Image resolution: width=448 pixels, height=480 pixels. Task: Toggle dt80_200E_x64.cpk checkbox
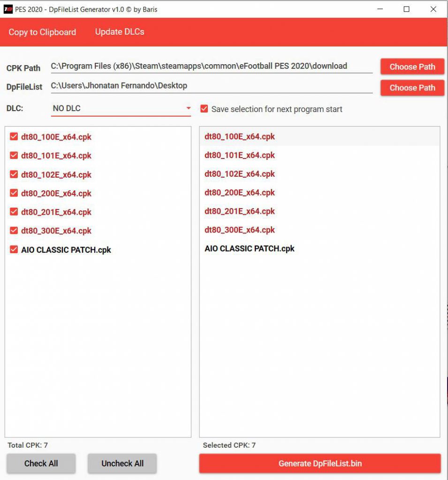tap(14, 193)
